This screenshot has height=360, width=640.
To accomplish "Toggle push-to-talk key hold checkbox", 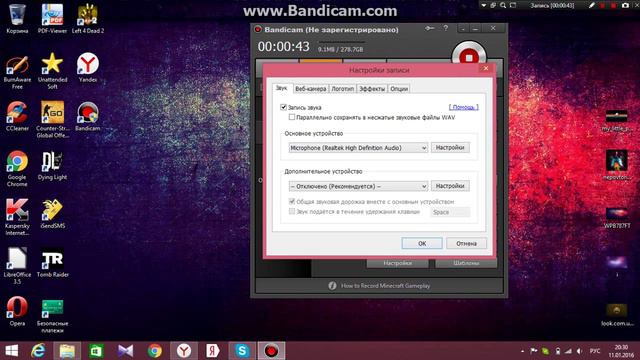I will pos(292,211).
